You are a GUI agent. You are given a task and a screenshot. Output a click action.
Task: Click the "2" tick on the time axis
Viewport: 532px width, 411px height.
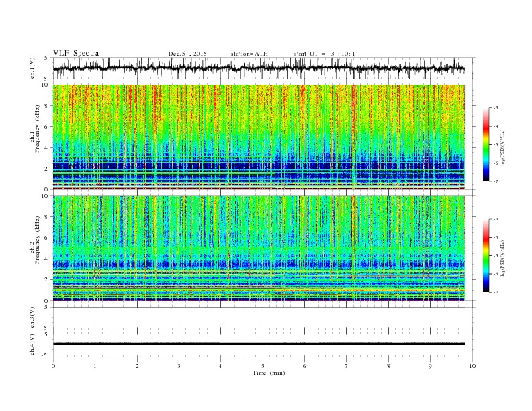click(x=137, y=366)
